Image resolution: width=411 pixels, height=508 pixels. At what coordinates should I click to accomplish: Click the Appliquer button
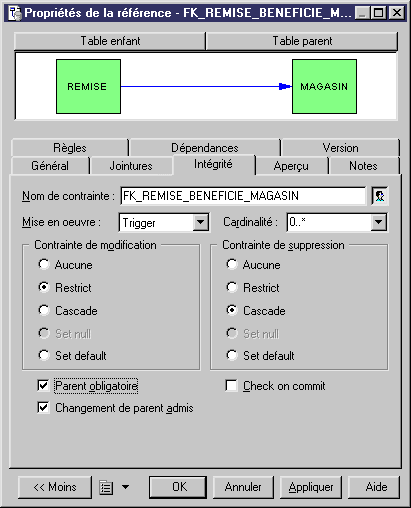pos(311,487)
